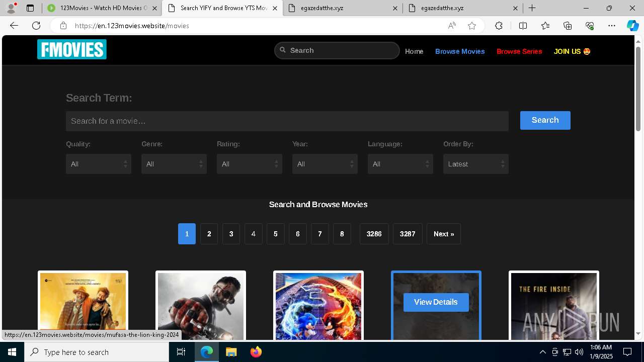This screenshot has width=644, height=362.
Task: Click 'Search for a movie...' field
Action: click(287, 121)
